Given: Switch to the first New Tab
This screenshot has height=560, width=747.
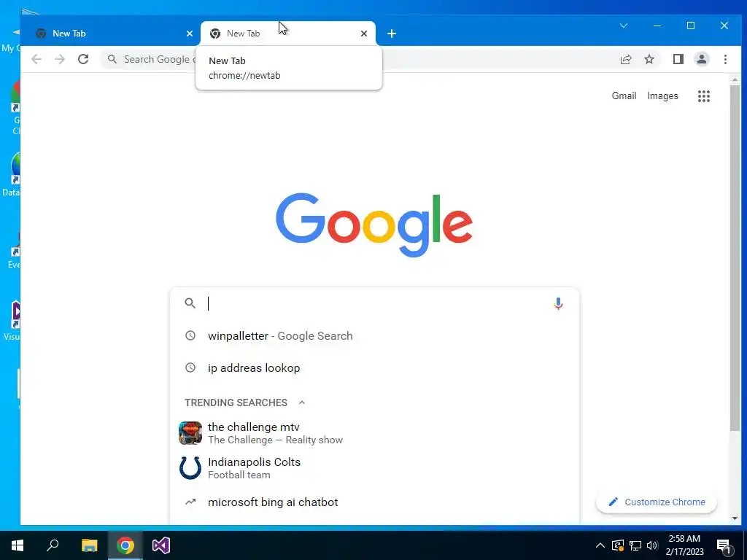Looking at the screenshot, I should click(x=109, y=34).
